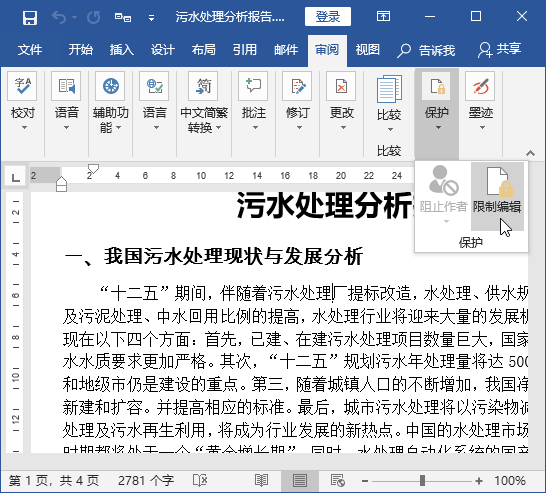Click the 更改 changes icon
The image size is (546, 493).
click(341, 86)
